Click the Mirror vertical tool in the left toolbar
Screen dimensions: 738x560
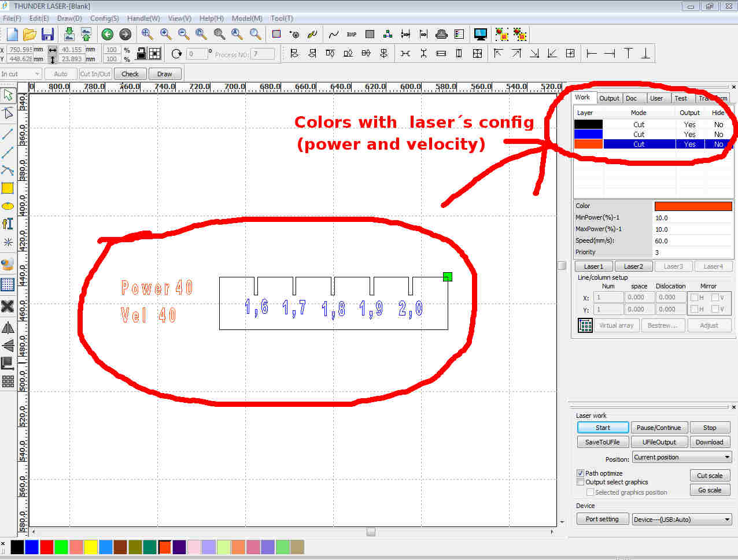tap(8, 346)
